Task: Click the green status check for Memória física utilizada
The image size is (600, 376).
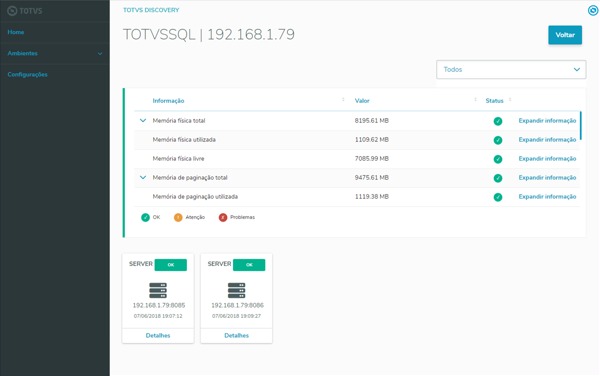Action: [x=498, y=140]
